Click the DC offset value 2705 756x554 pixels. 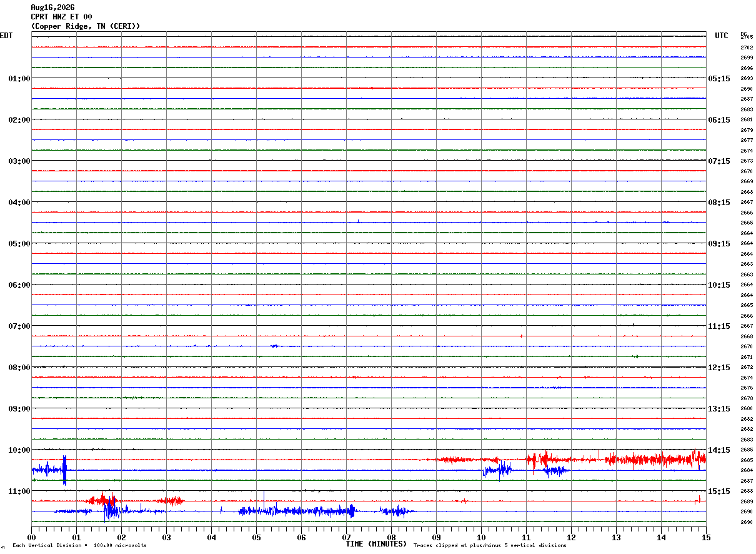point(747,37)
